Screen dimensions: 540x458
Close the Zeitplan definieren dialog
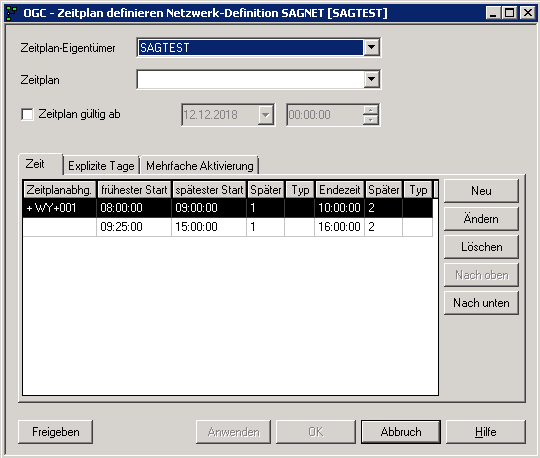point(527,13)
